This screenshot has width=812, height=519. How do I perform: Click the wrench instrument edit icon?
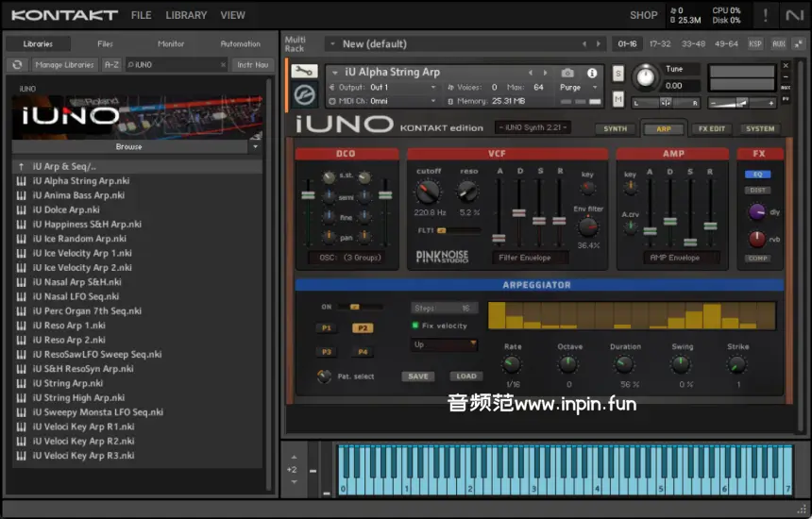click(304, 72)
